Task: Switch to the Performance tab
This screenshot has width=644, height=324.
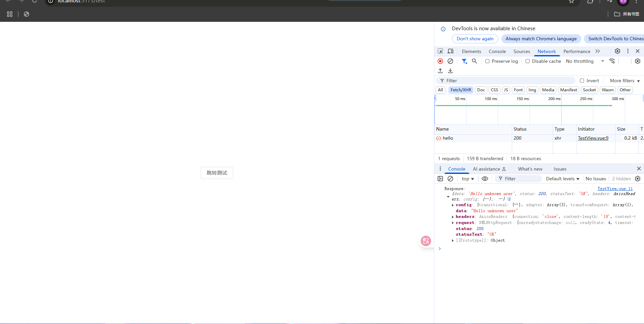Action: point(577,51)
